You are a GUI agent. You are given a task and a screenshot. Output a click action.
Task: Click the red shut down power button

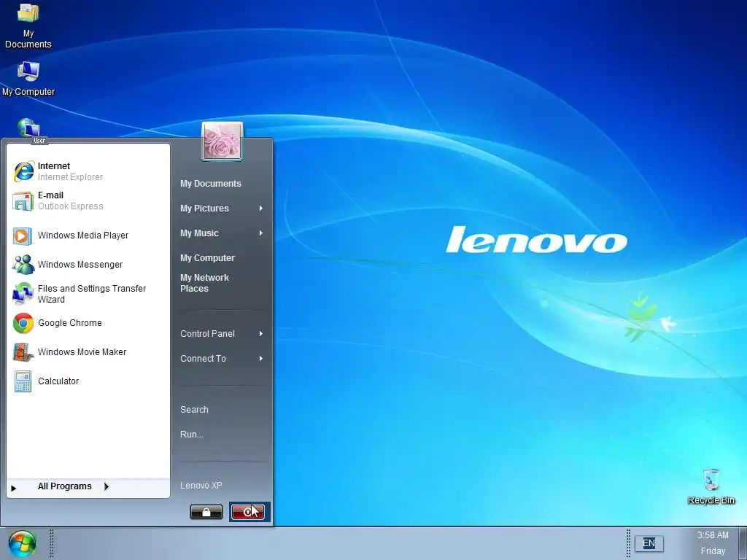pos(248,512)
